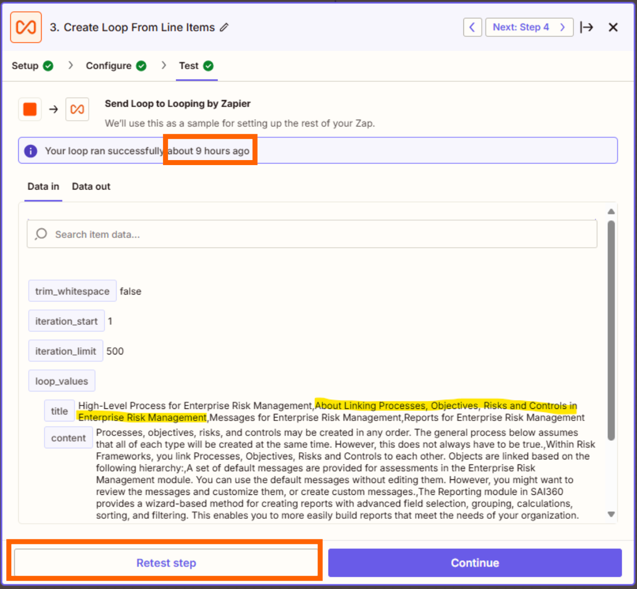Select the content sub-field label
This screenshot has width=637, height=589.
click(x=68, y=438)
